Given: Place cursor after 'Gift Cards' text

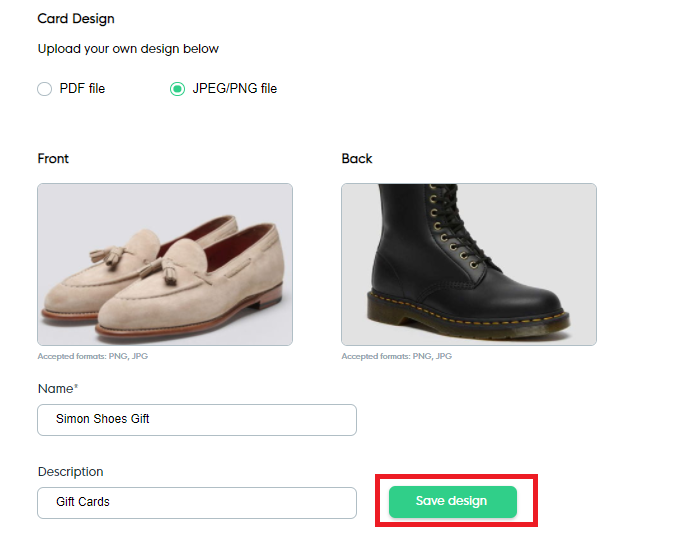Looking at the screenshot, I should [112, 502].
